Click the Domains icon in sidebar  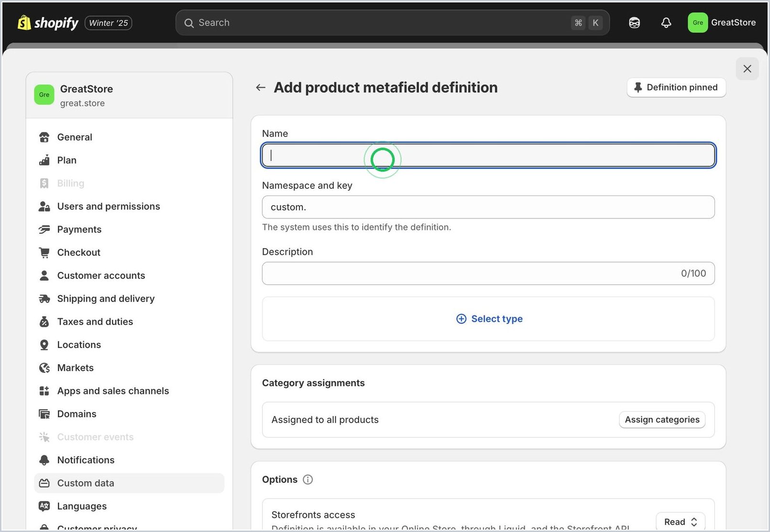point(44,414)
